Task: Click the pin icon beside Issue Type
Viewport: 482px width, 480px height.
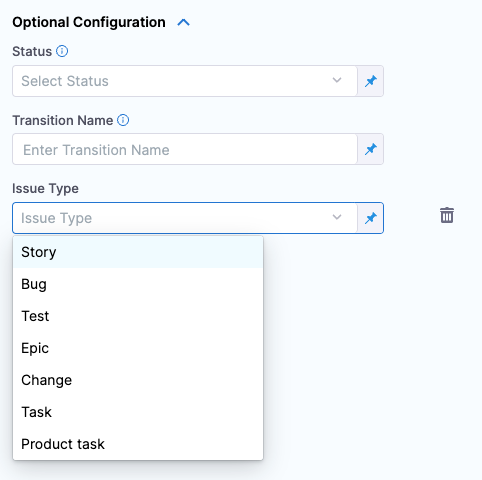Action: coord(371,218)
